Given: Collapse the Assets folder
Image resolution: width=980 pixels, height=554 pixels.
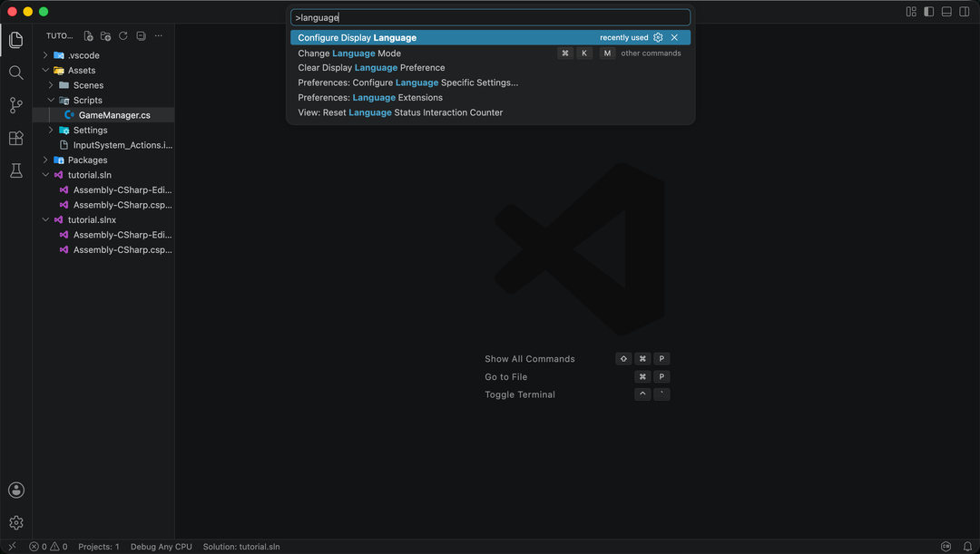Looking at the screenshot, I should coord(45,70).
